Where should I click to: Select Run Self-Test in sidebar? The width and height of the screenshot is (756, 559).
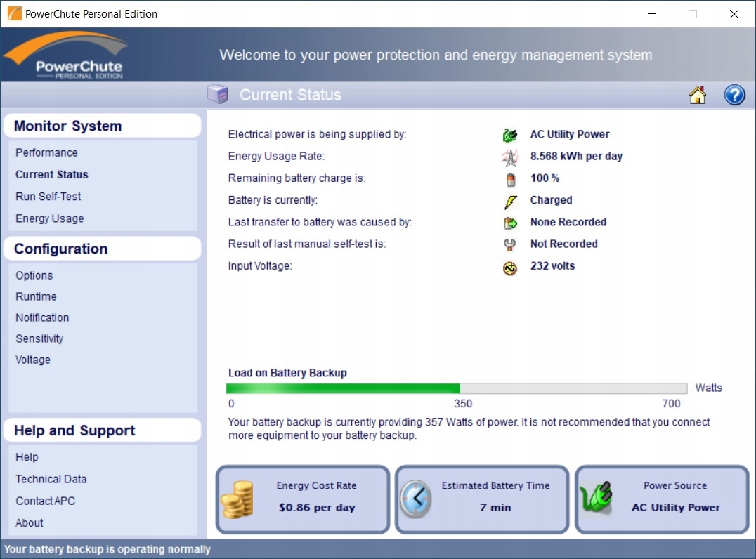tap(48, 197)
